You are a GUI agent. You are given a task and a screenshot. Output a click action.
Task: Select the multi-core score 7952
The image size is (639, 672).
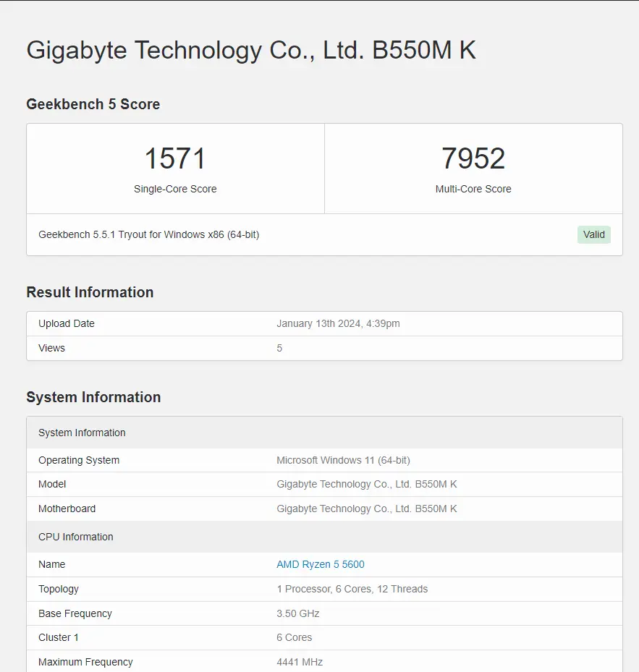(x=473, y=158)
